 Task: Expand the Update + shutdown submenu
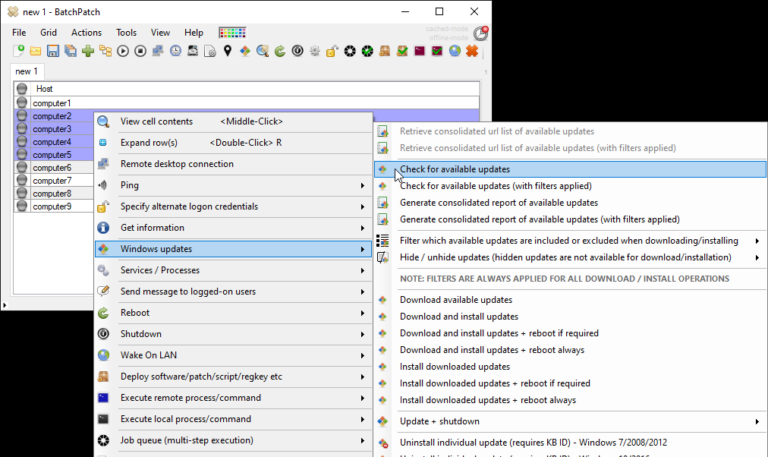[570, 421]
